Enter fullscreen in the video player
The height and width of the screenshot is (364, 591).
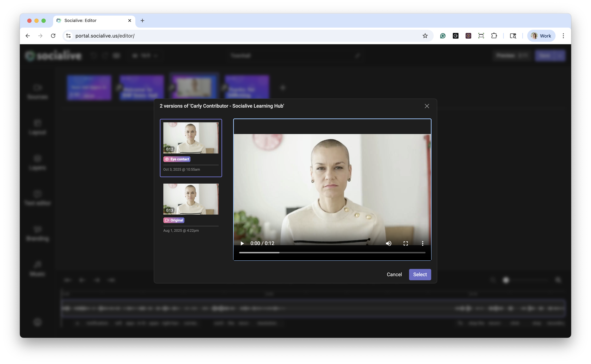pyautogui.click(x=406, y=243)
